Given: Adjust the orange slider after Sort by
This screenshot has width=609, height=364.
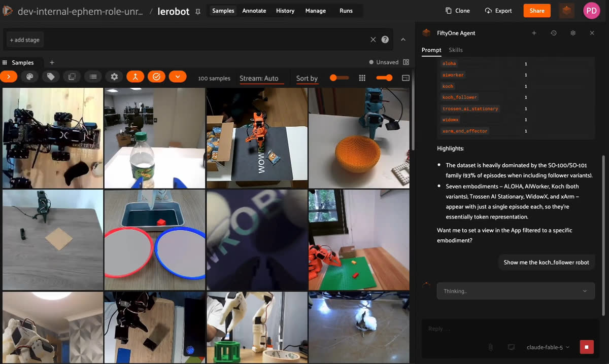Looking at the screenshot, I should point(339,78).
